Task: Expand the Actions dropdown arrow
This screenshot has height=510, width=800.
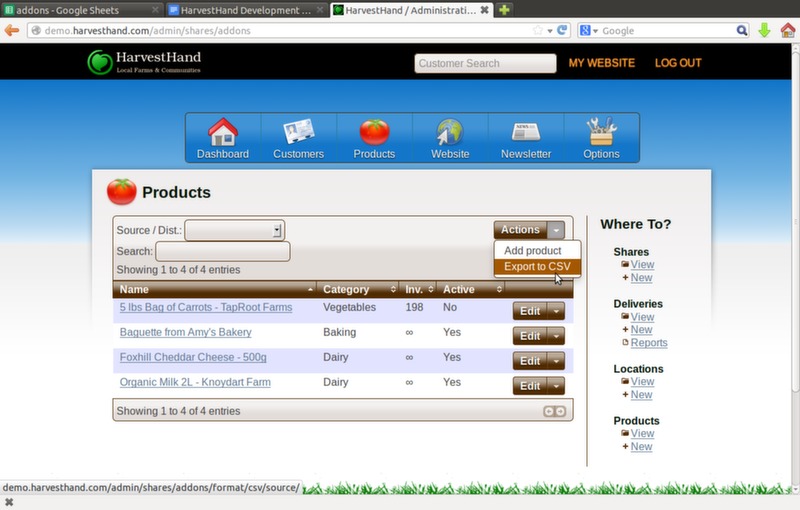Action: pyautogui.click(x=557, y=230)
